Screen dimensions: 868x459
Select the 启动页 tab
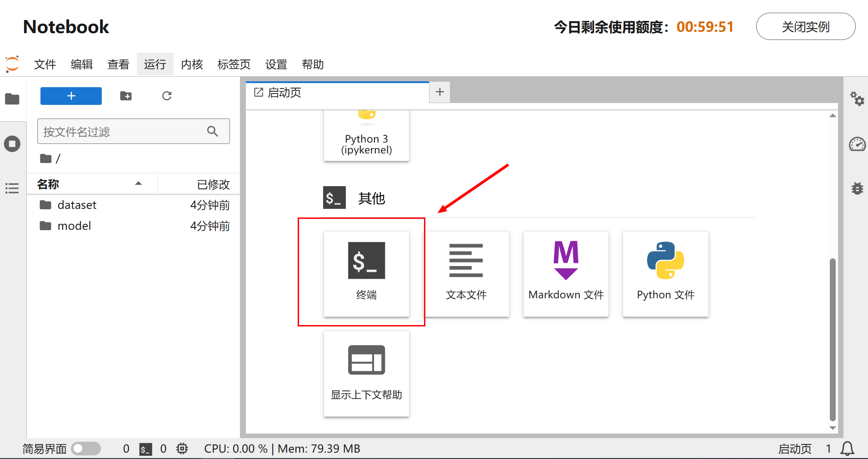click(337, 93)
